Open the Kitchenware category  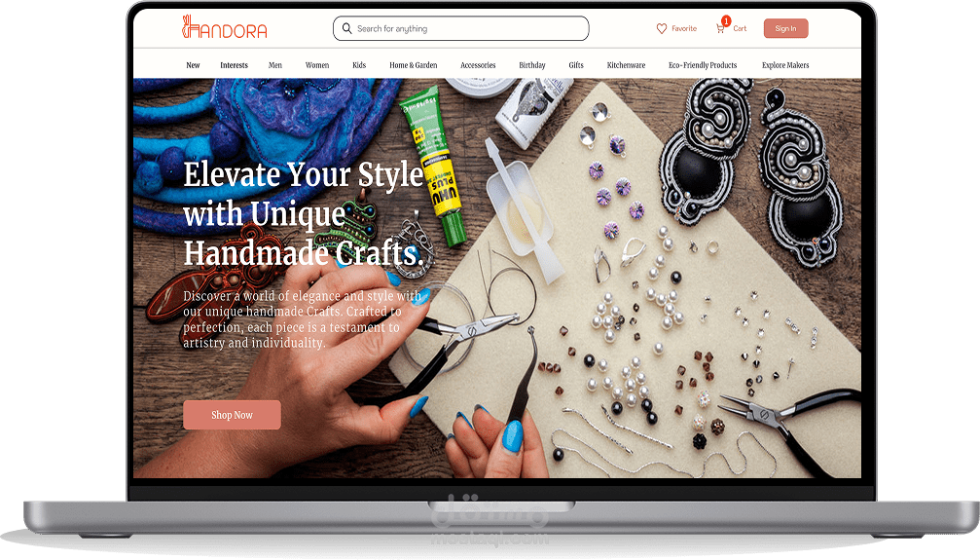coord(626,65)
